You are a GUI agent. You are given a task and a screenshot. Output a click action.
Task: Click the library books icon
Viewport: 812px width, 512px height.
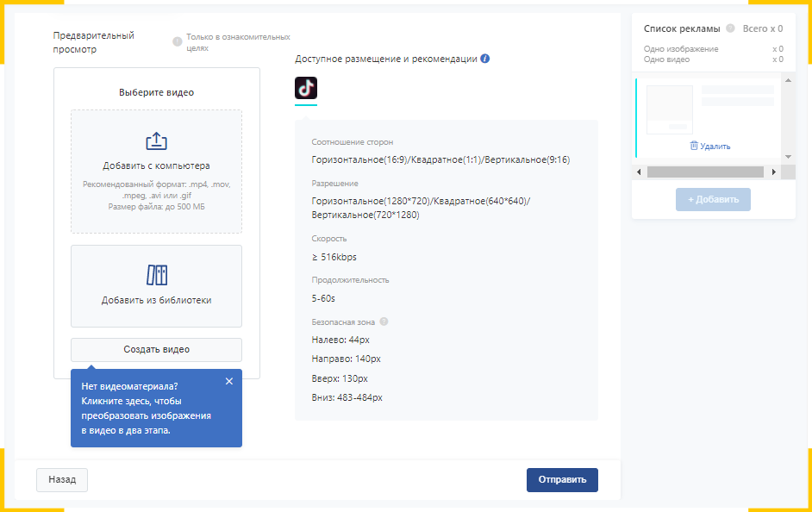156,275
